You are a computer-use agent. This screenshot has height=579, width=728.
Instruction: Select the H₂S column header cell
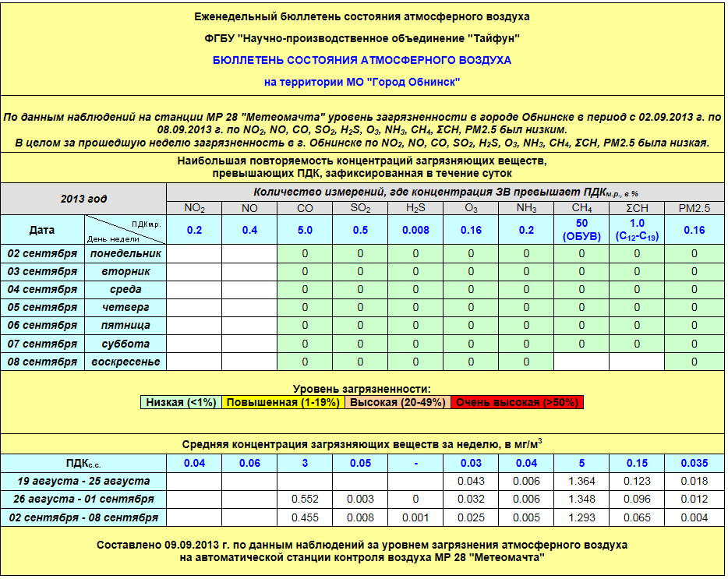(415, 208)
